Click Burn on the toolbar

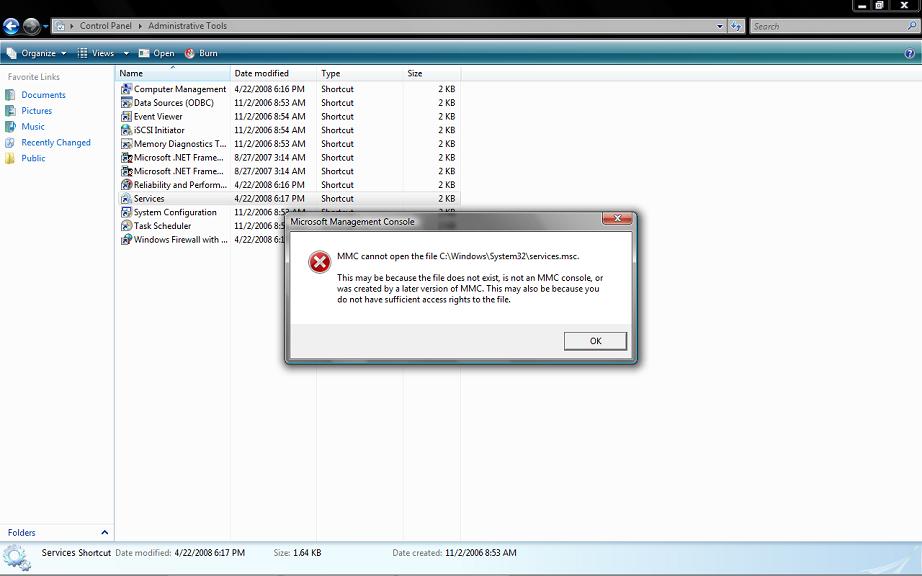[201, 53]
